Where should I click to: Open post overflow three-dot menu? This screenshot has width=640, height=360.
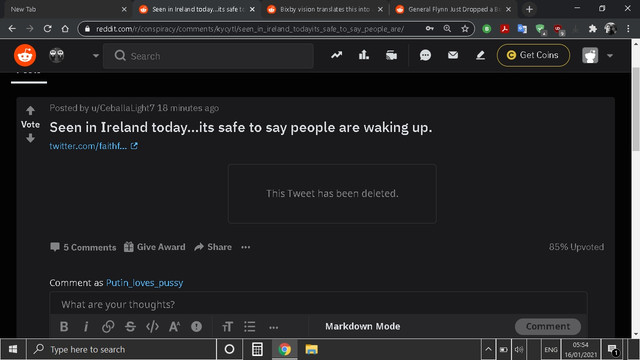click(x=246, y=247)
